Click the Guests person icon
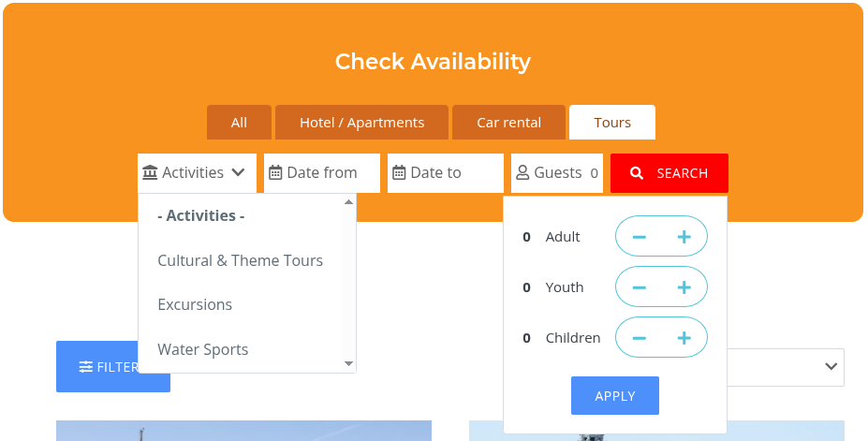 coord(522,173)
